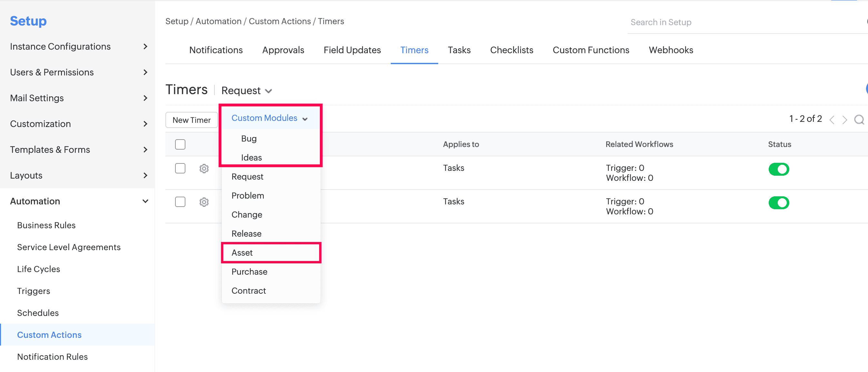Choose Bug from Custom Modules list
This screenshot has height=372, width=868.
point(271,139)
